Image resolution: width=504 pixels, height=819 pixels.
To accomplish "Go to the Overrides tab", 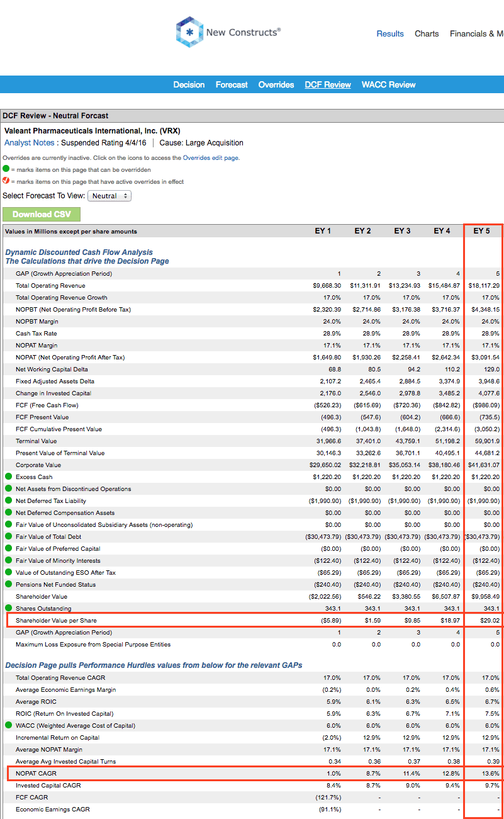I will click(x=276, y=84).
